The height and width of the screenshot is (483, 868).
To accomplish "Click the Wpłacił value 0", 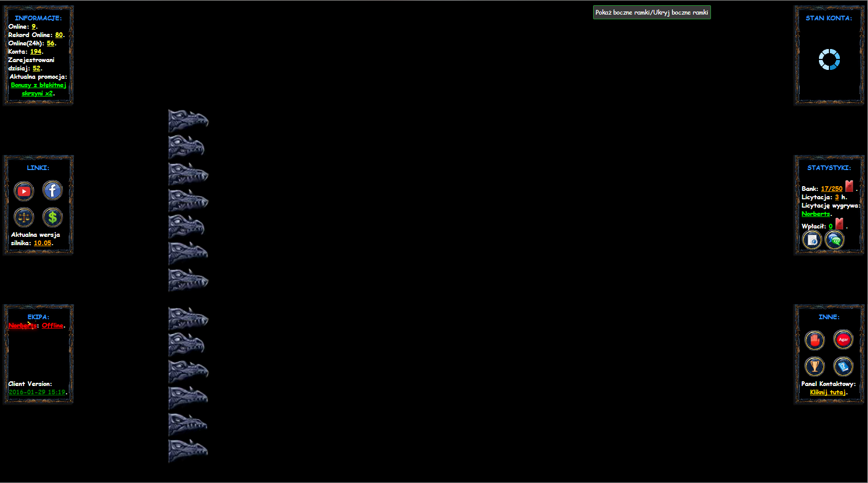I will click(830, 226).
